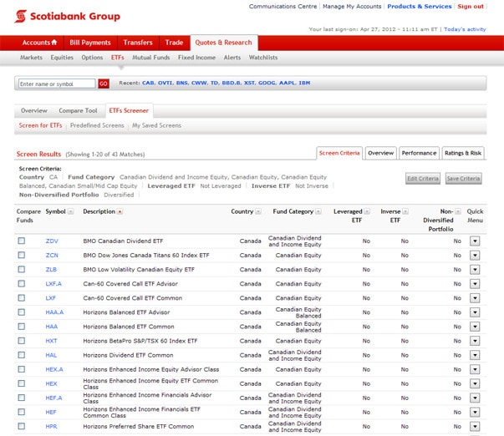Click the Fund Category column sort icon

coord(318,212)
